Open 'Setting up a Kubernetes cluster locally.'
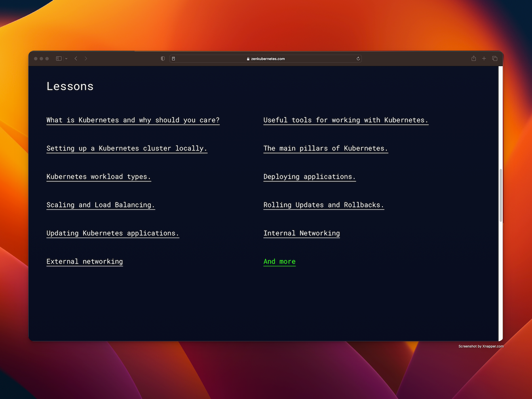 click(127, 148)
